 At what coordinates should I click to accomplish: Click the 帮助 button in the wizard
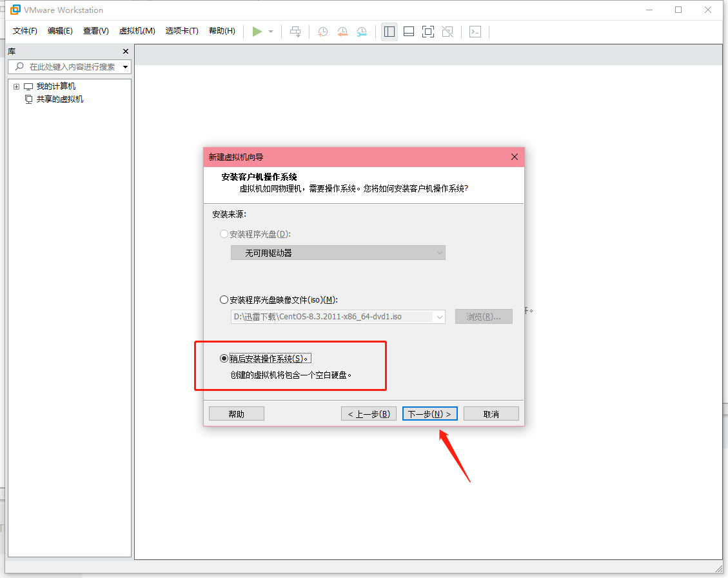click(236, 414)
